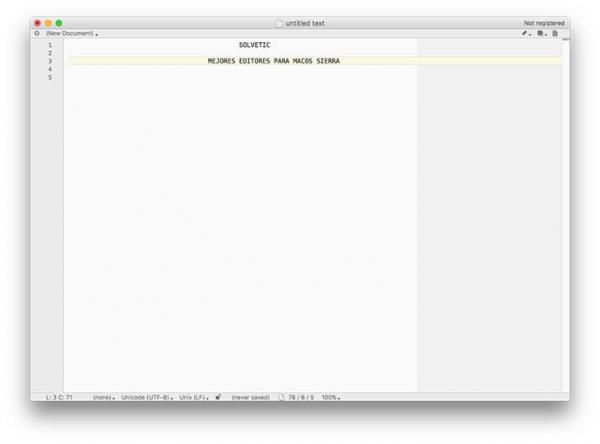600x444 pixels.
Task: Click the untitled text window title
Action: [x=305, y=23]
